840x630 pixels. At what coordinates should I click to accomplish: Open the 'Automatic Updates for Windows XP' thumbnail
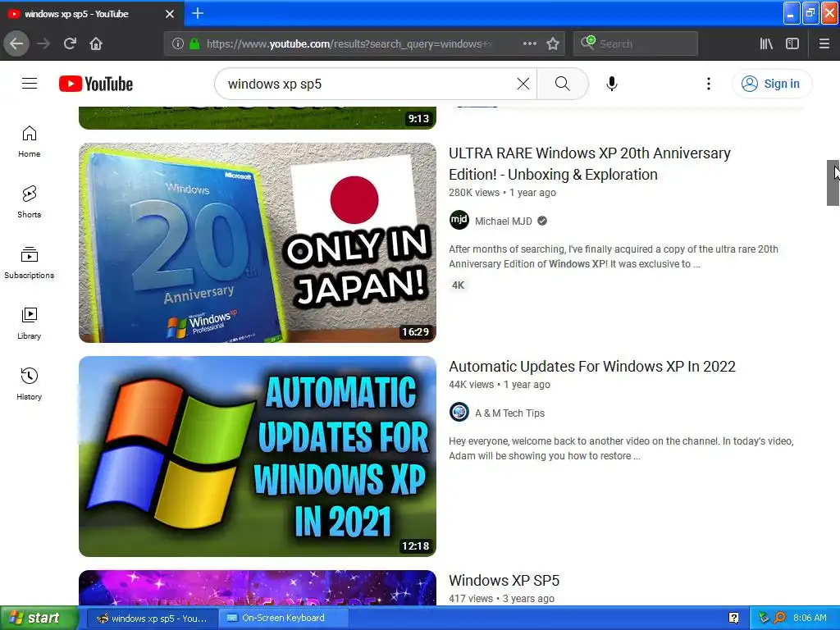tap(257, 456)
